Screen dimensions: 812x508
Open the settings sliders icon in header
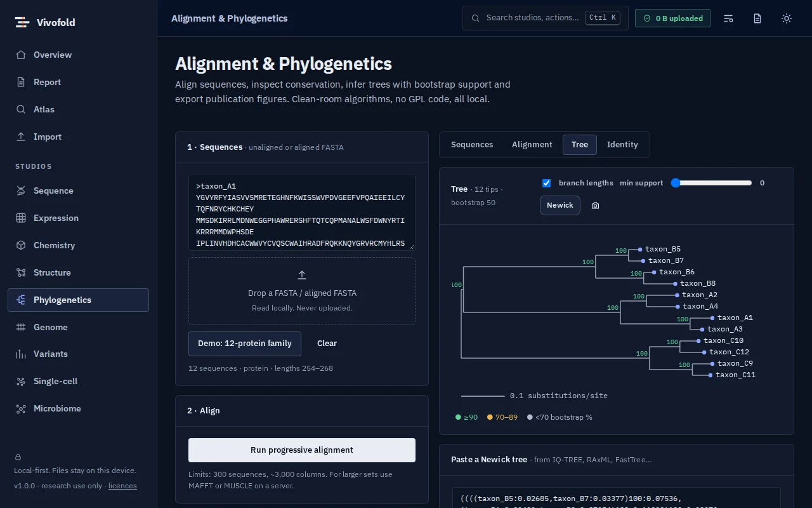[728, 18]
